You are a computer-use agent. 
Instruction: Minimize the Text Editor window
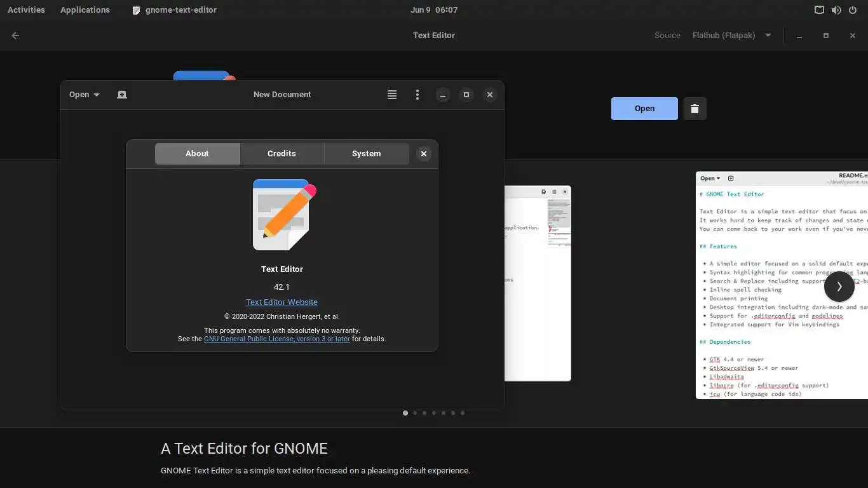[443, 95]
